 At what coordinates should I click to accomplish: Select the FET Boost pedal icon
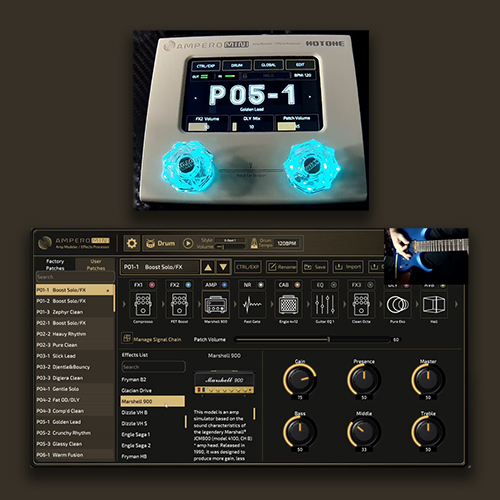[x=179, y=304]
